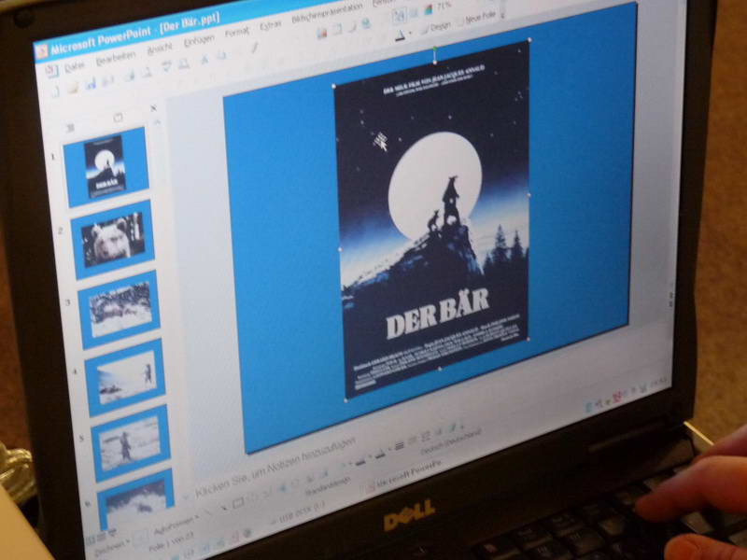Click the line style icon in the drawing toolbar
The width and height of the screenshot is (747, 560).
point(400,446)
